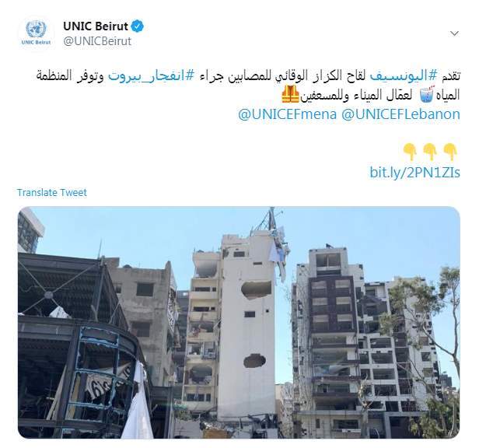Click the blue verified badge
This screenshot has height=448, width=486.
click(x=138, y=26)
